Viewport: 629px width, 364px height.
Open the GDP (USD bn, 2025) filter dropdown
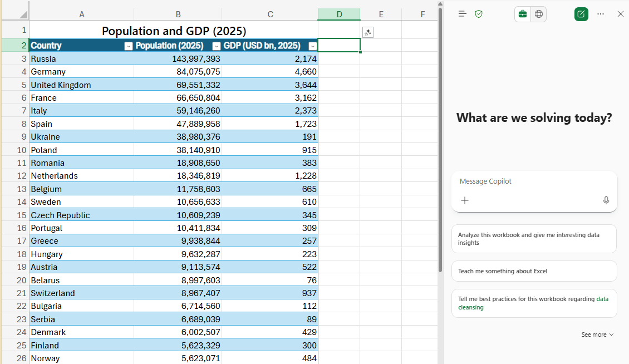312,46
